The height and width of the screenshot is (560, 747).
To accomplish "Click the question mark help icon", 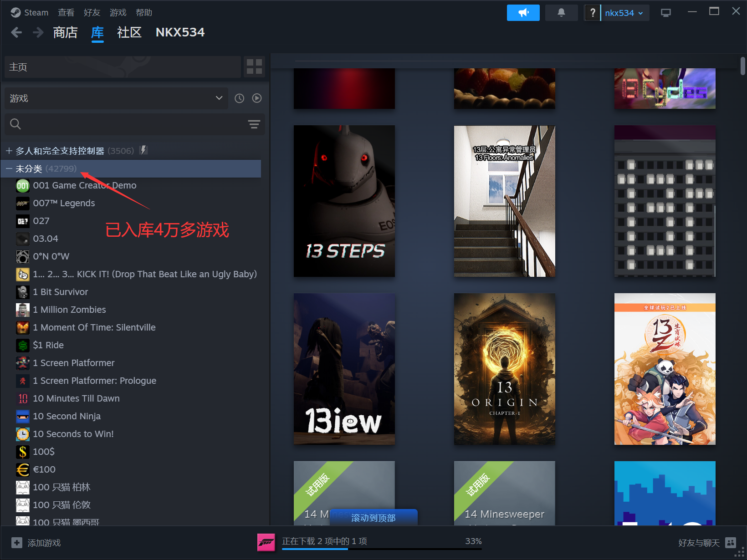I will click(592, 13).
